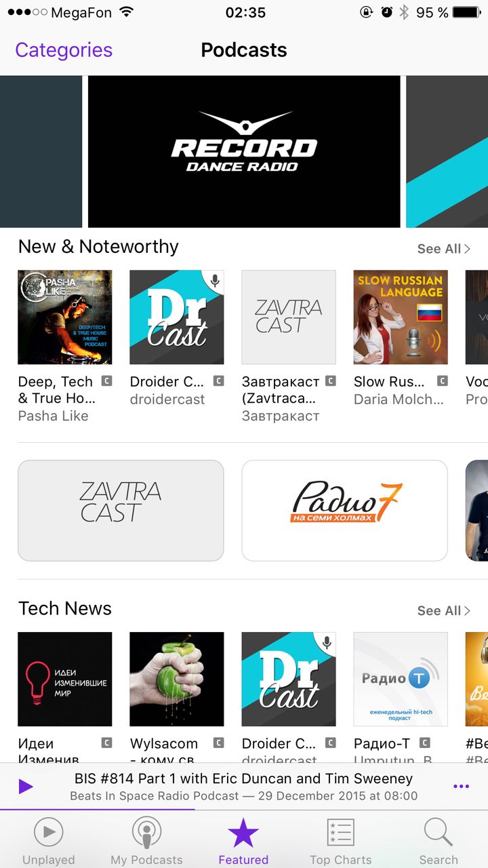Expand See All for New & Noteworthy

click(444, 249)
